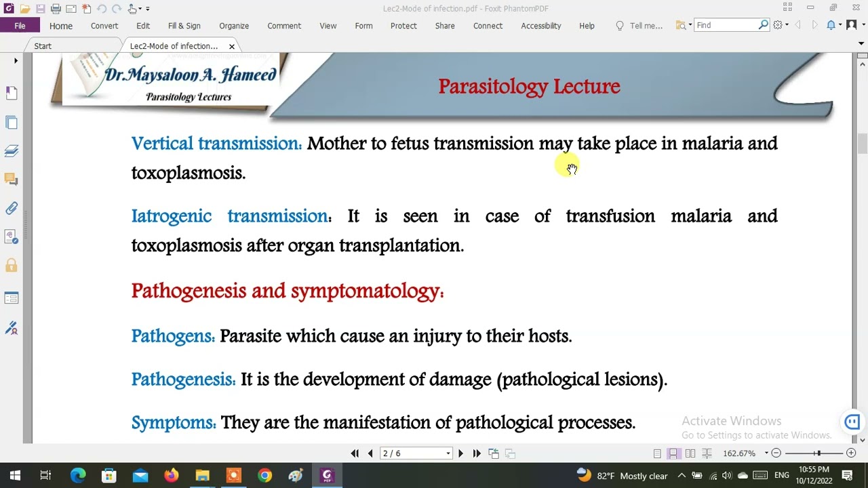Click the Undo arrow
Screen dimensions: 868x488
pyautogui.click(x=102, y=9)
